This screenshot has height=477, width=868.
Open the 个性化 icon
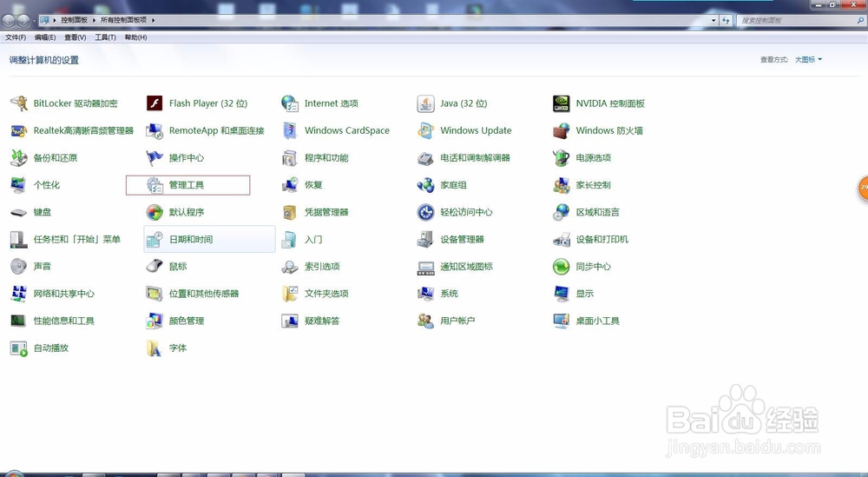(19, 185)
